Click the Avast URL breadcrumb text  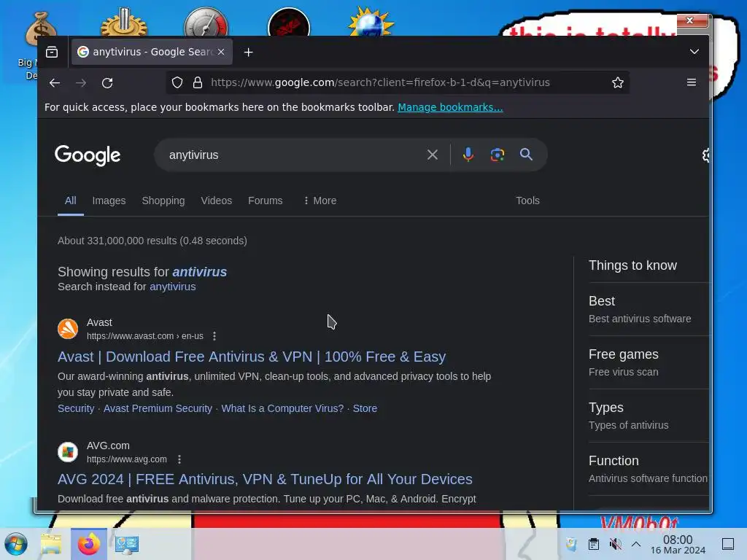click(x=145, y=336)
